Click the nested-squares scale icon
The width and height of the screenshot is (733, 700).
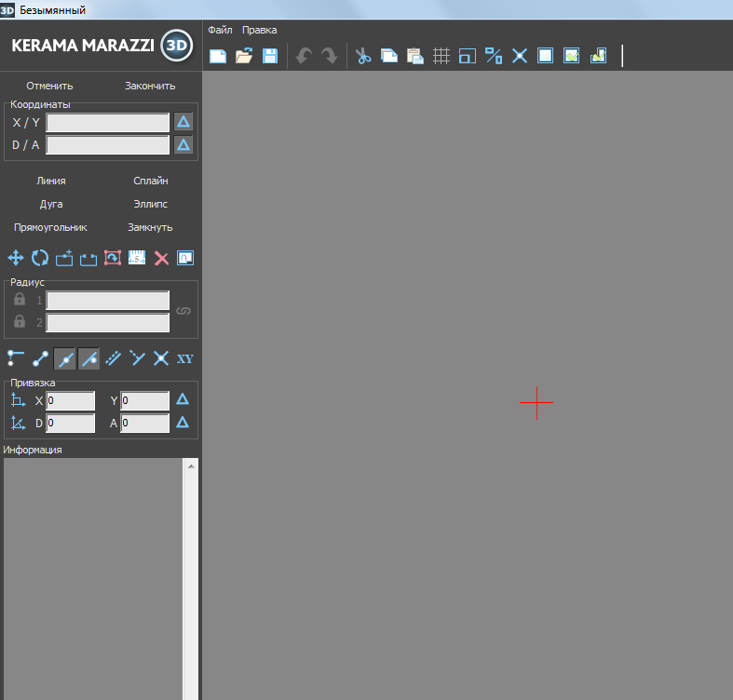click(468, 56)
